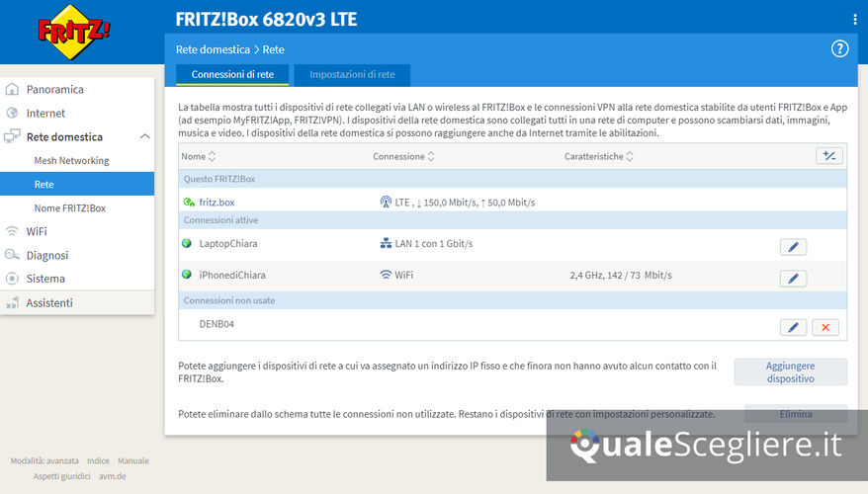This screenshot has width=868, height=494.
Task: Click the Internet globe icon in sidebar
Action: click(x=12, y=113)
